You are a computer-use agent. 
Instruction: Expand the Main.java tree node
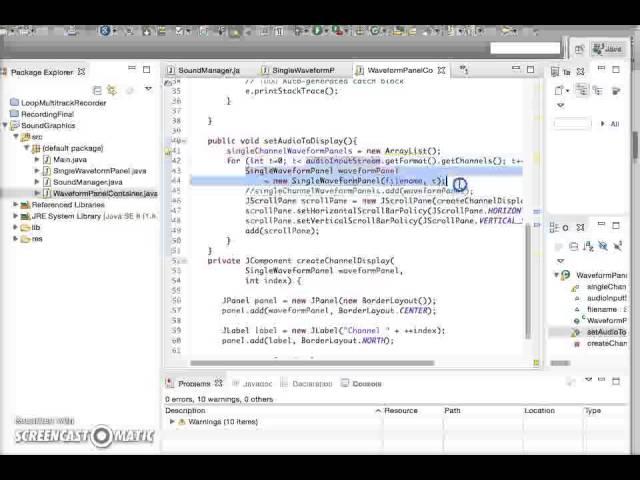(x=38, y=160)
